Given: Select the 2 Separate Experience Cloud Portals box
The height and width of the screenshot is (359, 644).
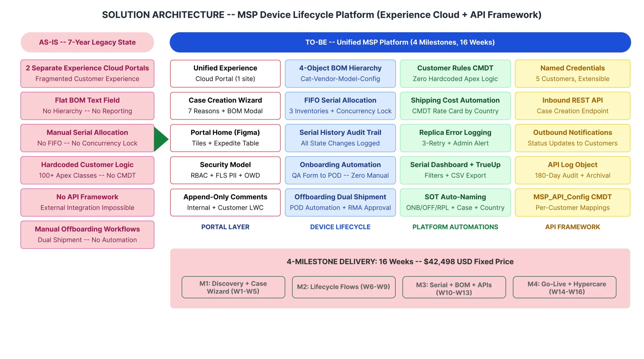Looking at the screenshot, I should pyautogui.click(x=87, y=73).
